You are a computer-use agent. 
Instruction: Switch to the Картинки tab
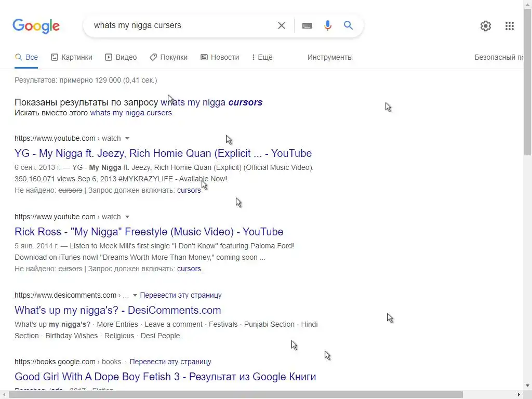pyautogui.click(x=72, y=57)
